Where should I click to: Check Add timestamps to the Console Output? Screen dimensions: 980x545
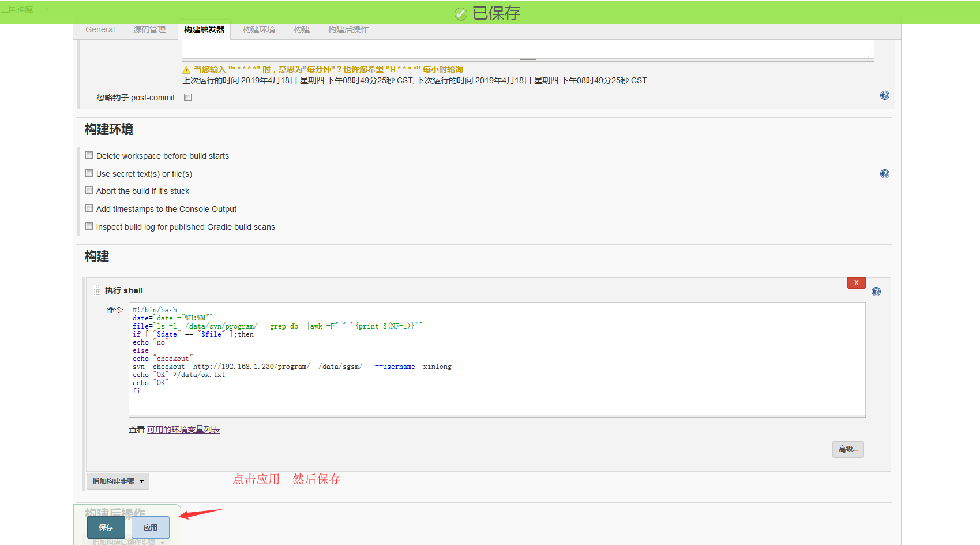89,208
